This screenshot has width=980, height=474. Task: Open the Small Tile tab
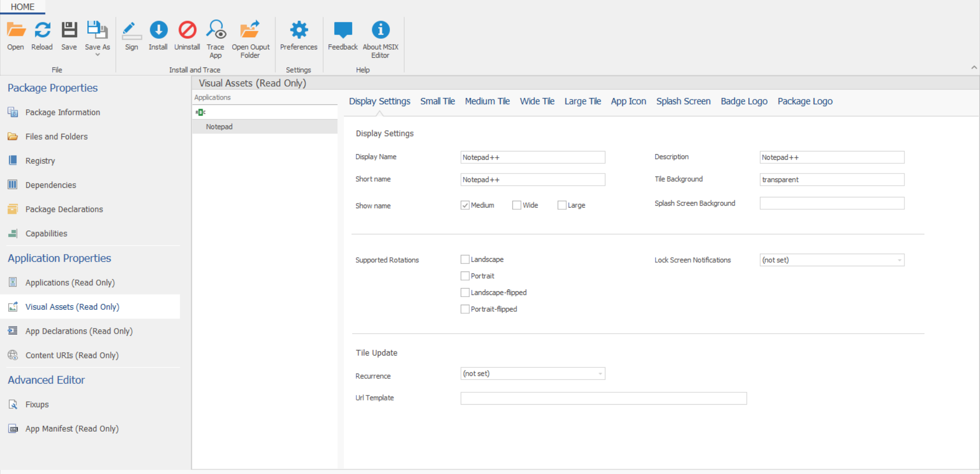pyautogui.click(x=437, y=101)
